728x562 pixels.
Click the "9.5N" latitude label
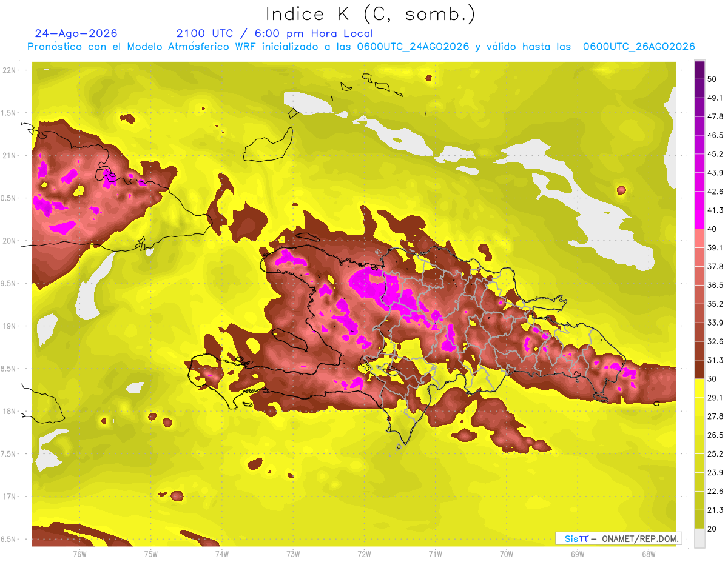coord(8,283)
